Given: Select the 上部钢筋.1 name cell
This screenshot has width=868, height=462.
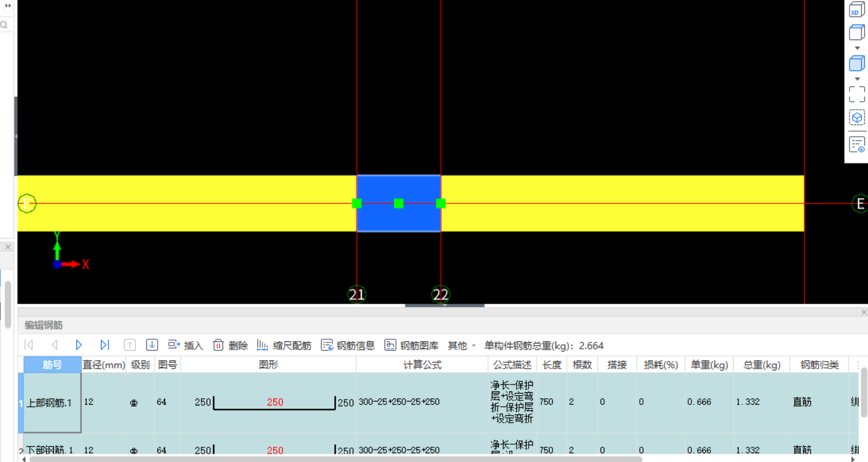Looking at the screenshot, I should [53, 403].
